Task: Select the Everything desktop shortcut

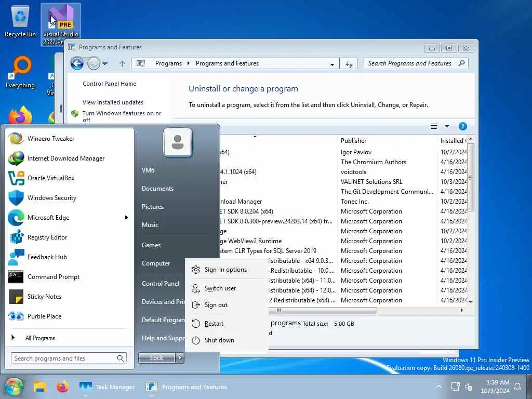Action: pyautogui.click(x=20, y=72)
